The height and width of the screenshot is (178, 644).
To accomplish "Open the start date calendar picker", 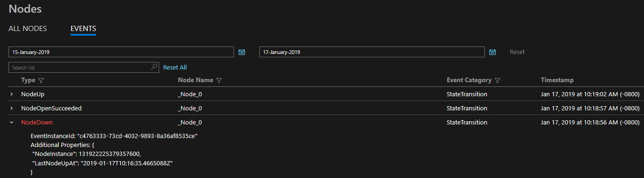I will click(242, 52).
